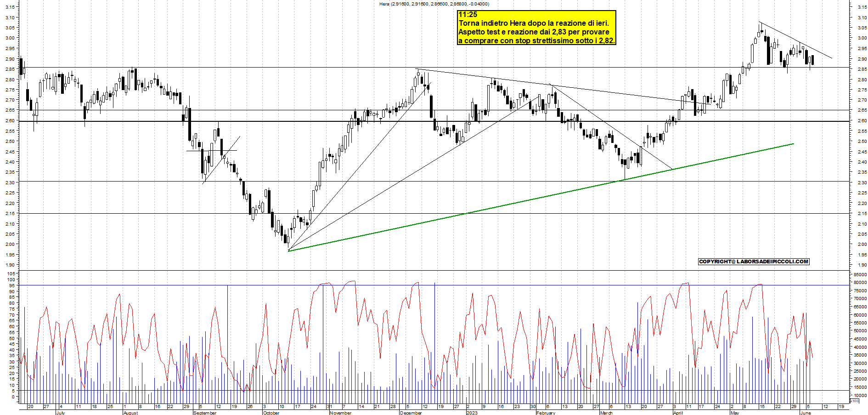Select the green ascending trendline
The width and height of the screenshot is (868, 415).
click(x=541, y=197)
